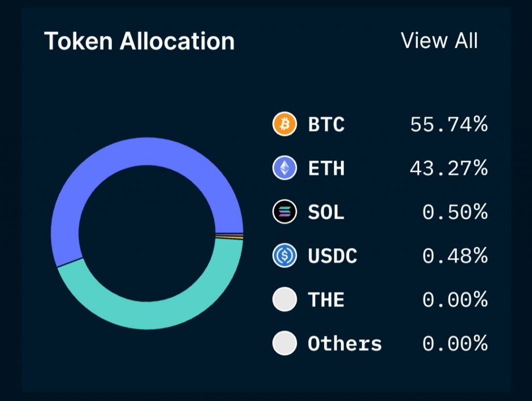Open the View All link
This screenshot has height=401, width=532.
tap(439, 41)
